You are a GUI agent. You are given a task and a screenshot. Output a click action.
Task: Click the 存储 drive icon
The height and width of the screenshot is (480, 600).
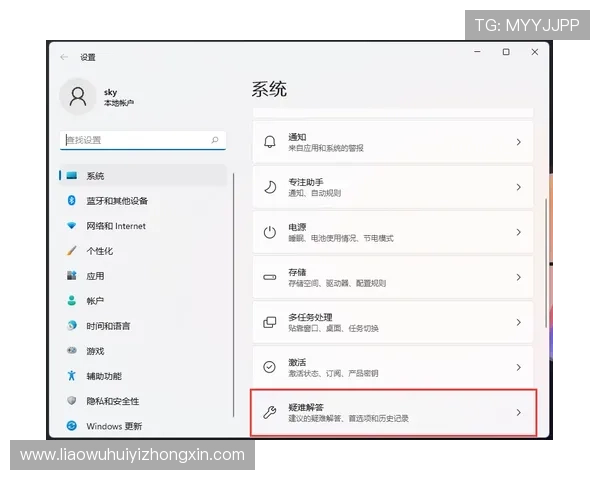point(270,277)
